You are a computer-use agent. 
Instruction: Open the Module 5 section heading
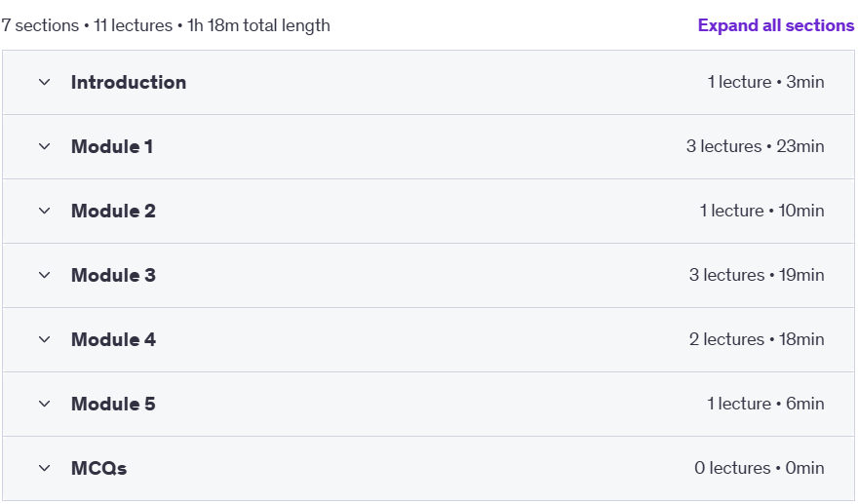pos(113,404)
